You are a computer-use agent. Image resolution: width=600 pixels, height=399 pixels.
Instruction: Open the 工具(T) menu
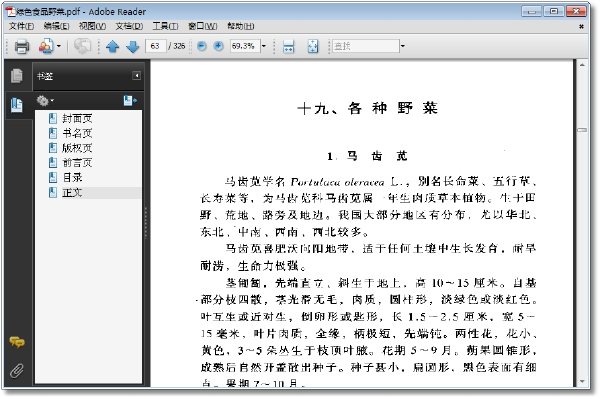[x=165, y=26]
